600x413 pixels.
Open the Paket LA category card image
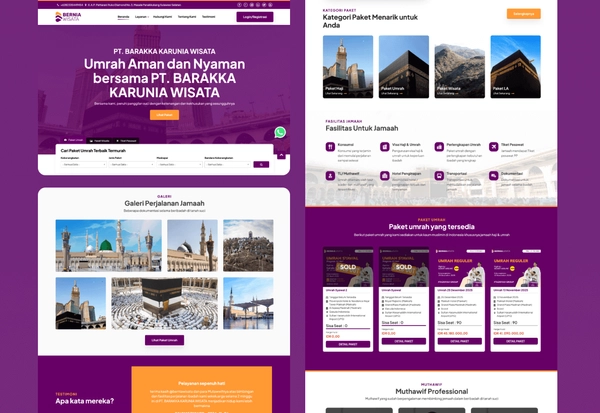515,67
